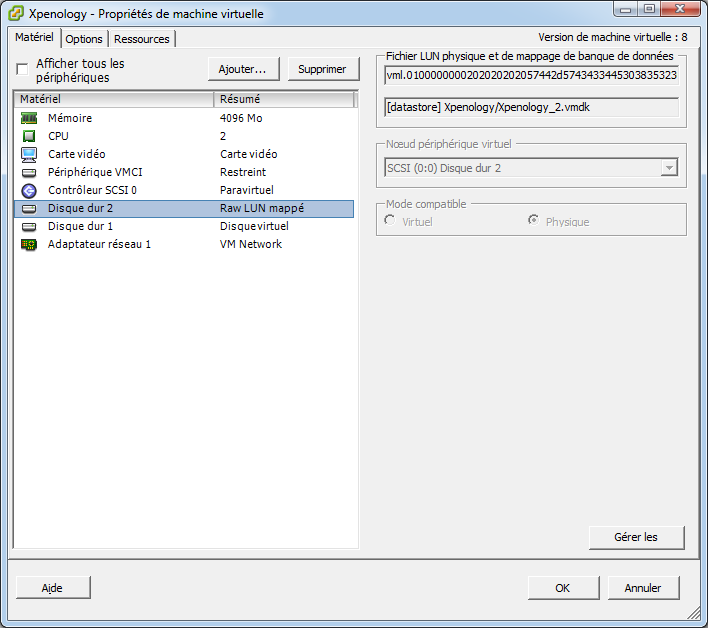Confirm with the OK button
This screenshot has width=708, height=628.
click(563, 588)
